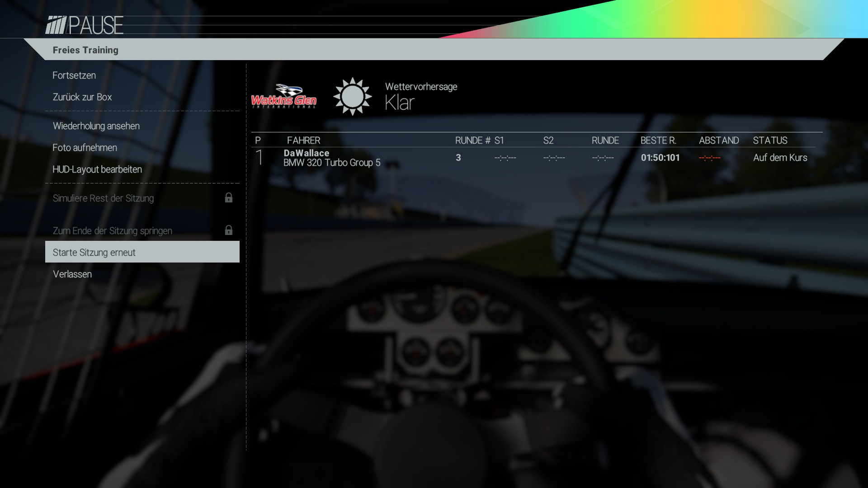Click the ABSTAND column header
This screenshot has width=868, height=488.
click(x=719, y=141)
